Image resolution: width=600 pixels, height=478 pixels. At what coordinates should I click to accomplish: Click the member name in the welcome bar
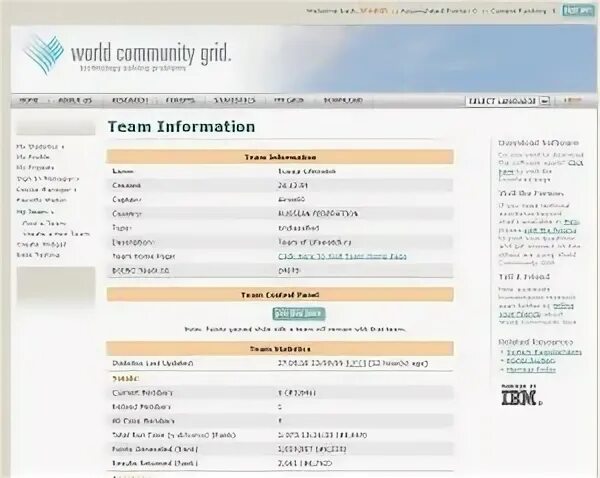pos(374,11)
